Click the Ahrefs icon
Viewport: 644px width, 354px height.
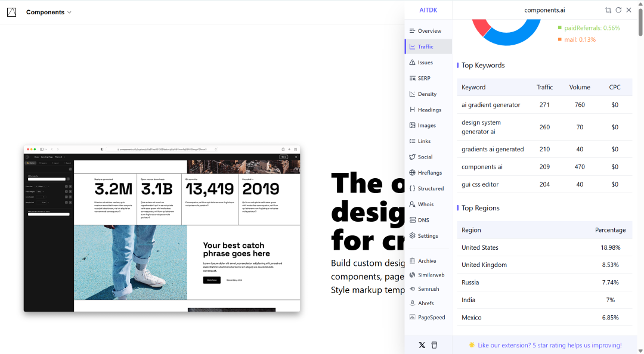pyautogui.click(x=413, y=303)
